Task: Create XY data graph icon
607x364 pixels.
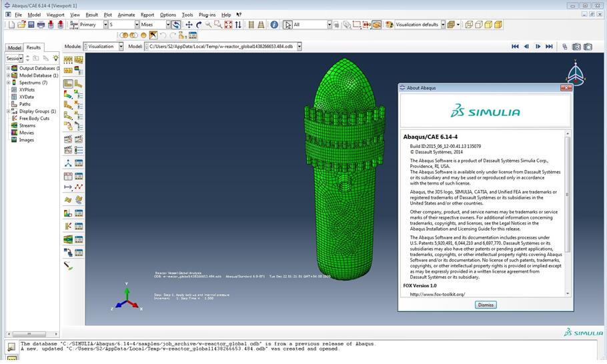Action: pyautogui.click(x=68, y=177)
